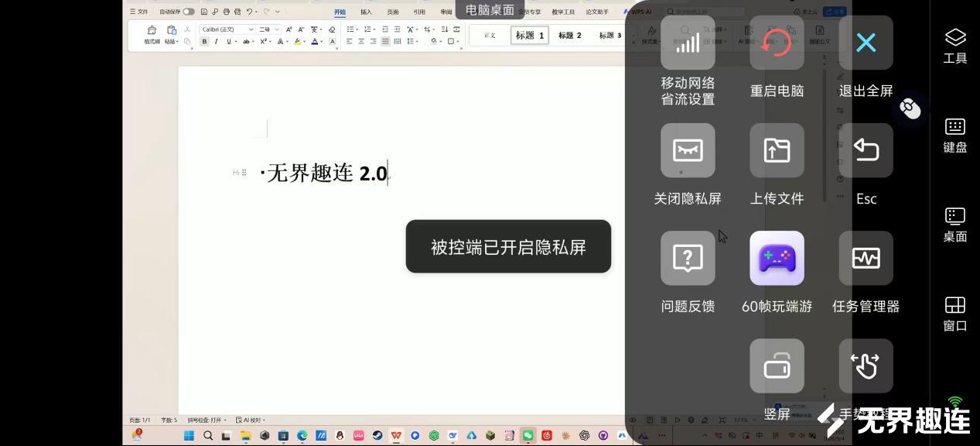Expand the bullet list style arrow
Viewport: 980px width, 446px height.
pyautogui.click(x=357, y=29)
